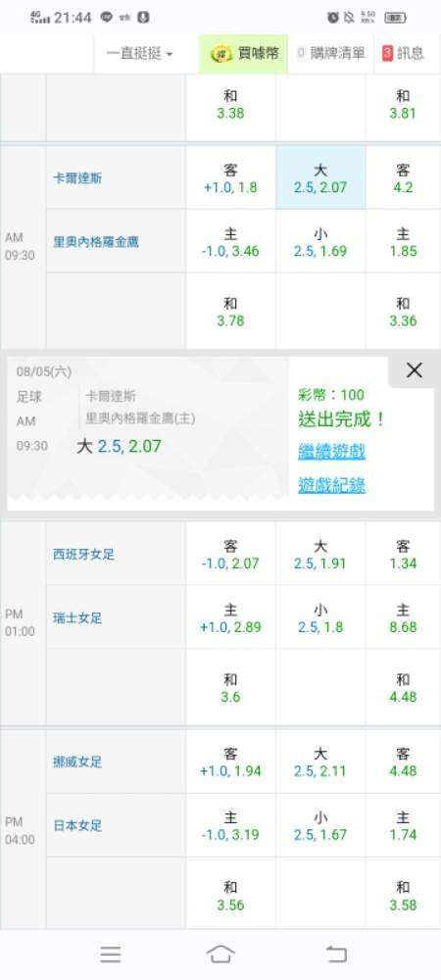Select 客 -1.0, 2.07 handicap 西班牙女足
Screen dimensions: 441x980
pos(230,555)
